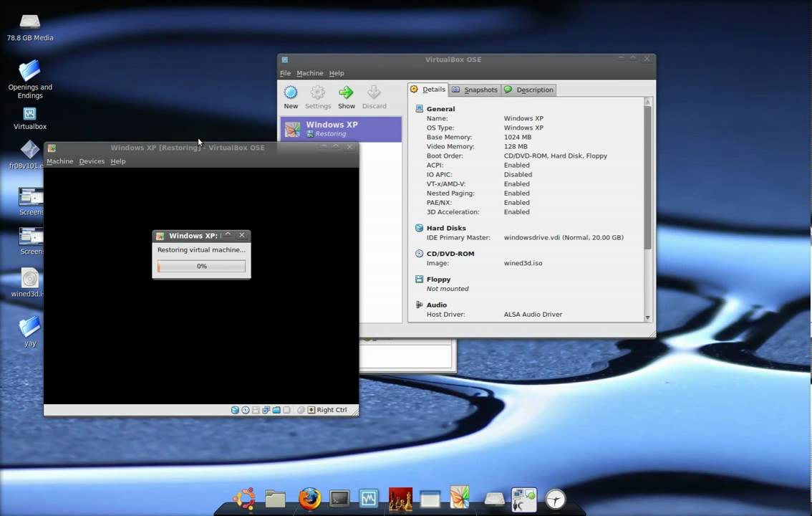Click the mouse capture indicator in VM status bar

click(301, 410)
